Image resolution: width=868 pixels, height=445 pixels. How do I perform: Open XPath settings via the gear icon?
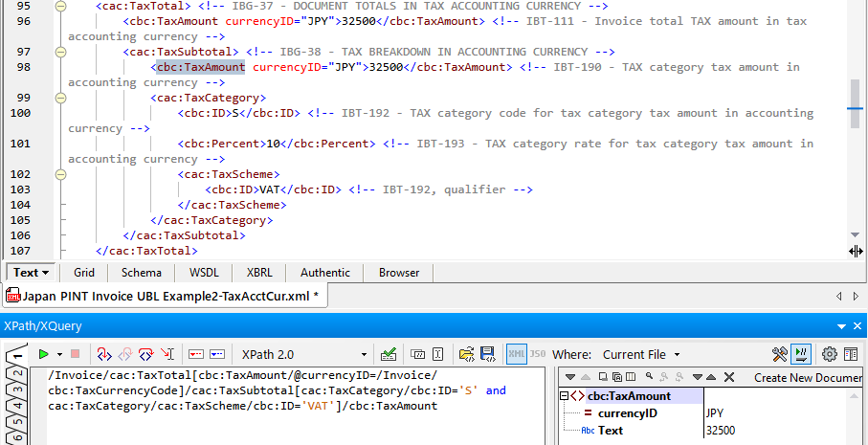(x=830, y=354)
